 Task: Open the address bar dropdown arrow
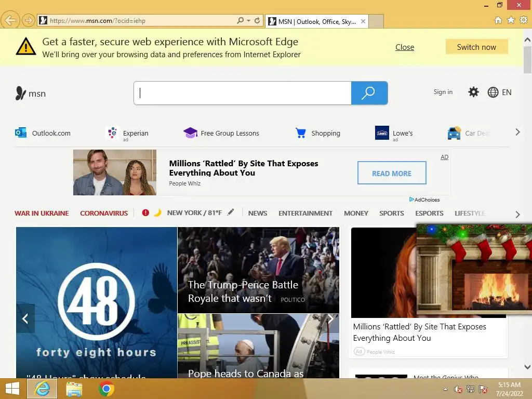[x=249, y=20]
